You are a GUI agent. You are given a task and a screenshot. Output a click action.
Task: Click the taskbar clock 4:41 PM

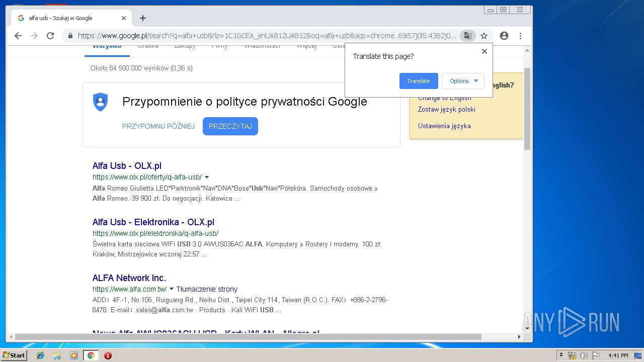618,355
